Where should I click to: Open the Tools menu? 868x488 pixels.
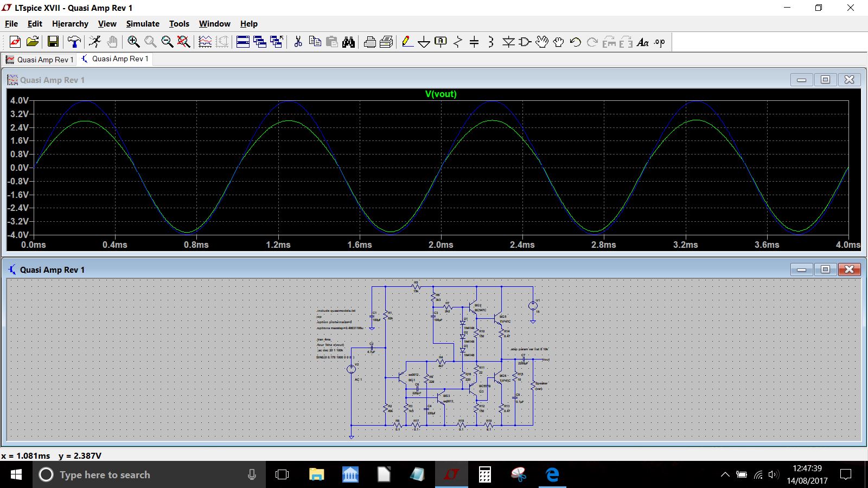tap(179, 23)
